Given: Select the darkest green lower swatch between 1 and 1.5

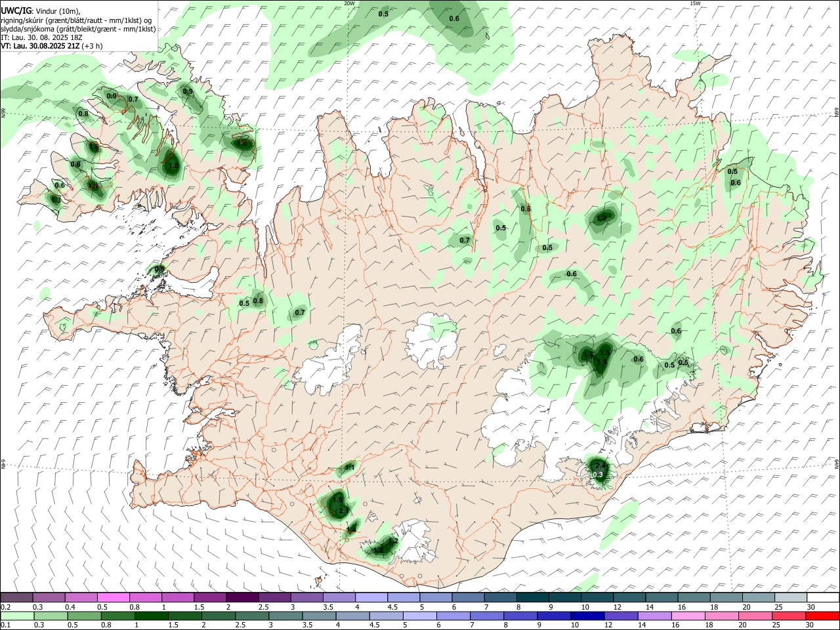Looking at the screenshot, I should pos(152,616).
